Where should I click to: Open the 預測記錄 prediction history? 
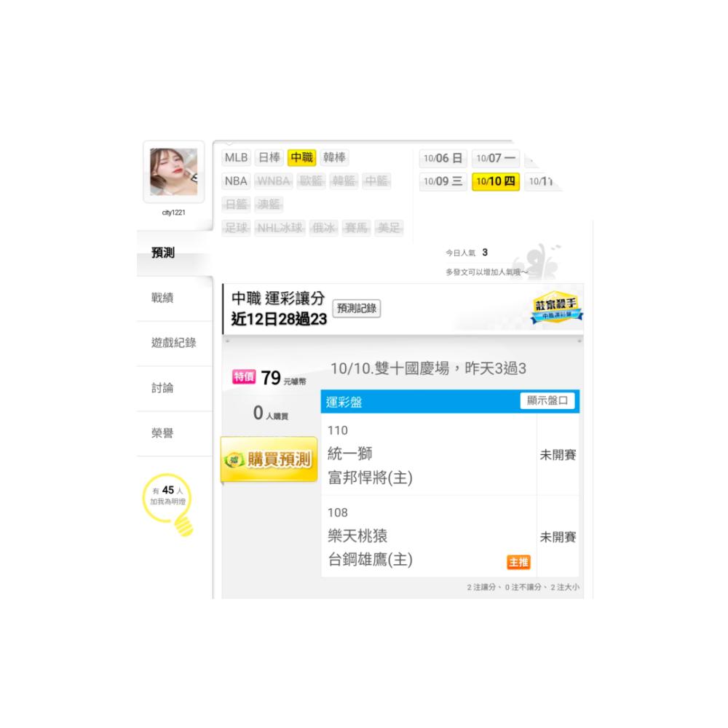(x=357, y=308)
